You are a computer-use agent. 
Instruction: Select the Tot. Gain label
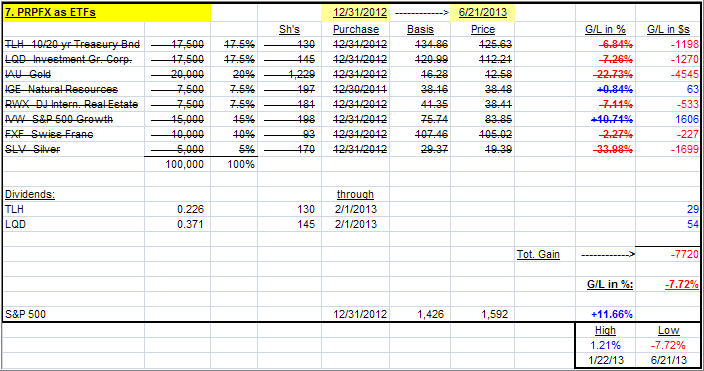538,254
